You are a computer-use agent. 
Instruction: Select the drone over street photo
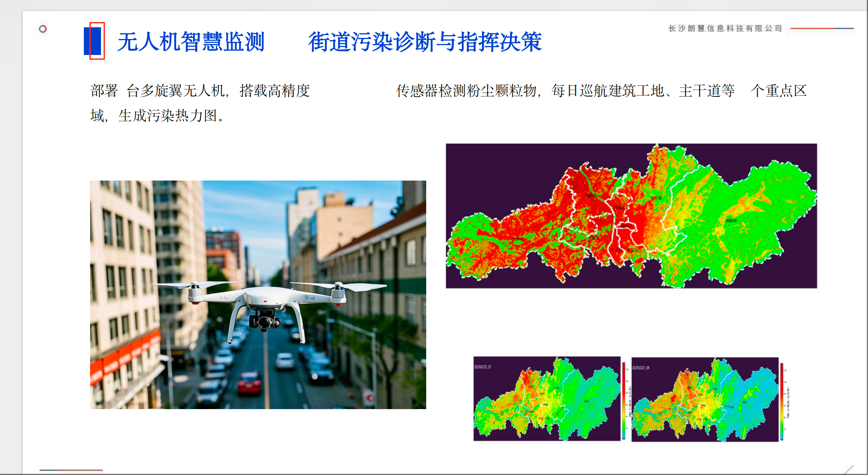click(258, 294)
